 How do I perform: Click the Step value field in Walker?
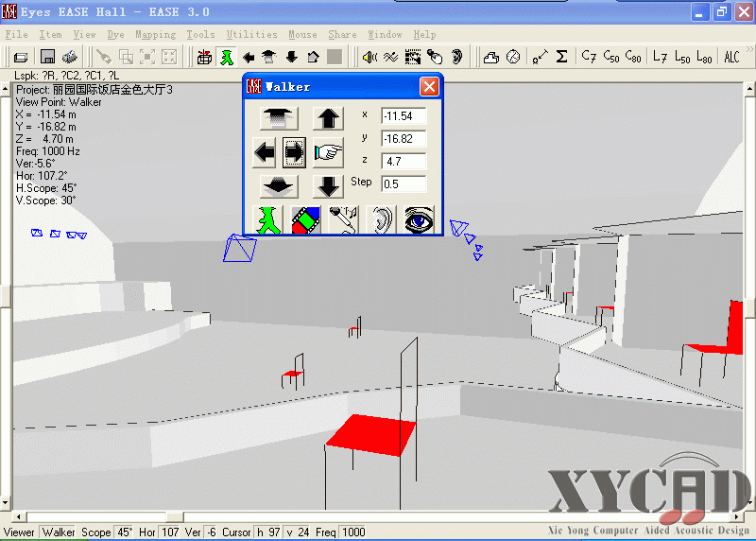click(x=404, y=184)
